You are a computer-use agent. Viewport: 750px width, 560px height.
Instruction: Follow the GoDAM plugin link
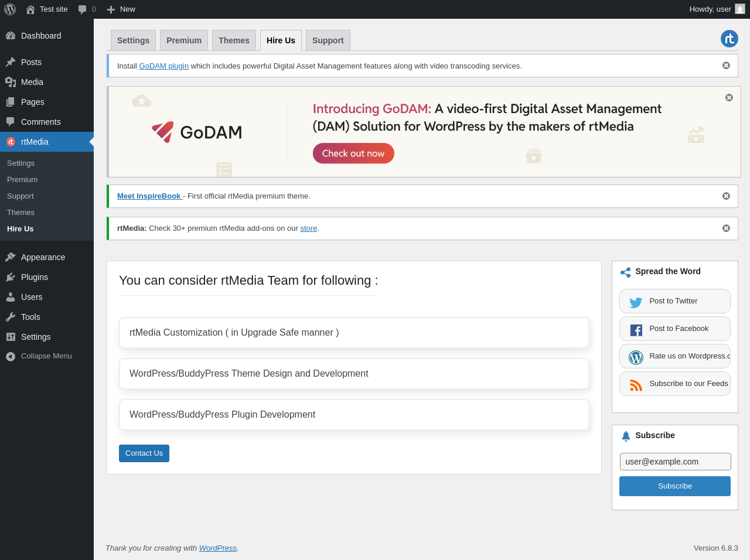click(x=164, y=66)
